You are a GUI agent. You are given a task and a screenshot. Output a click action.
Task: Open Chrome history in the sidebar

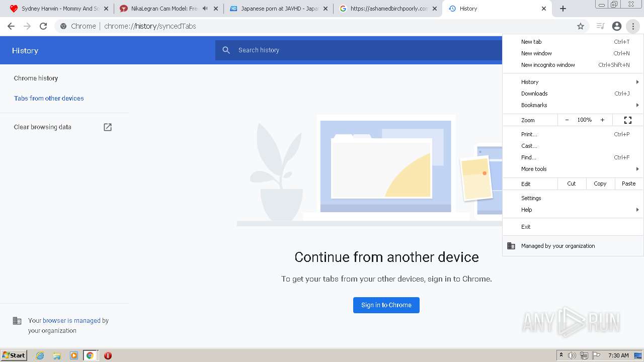(x=36, y=78)
